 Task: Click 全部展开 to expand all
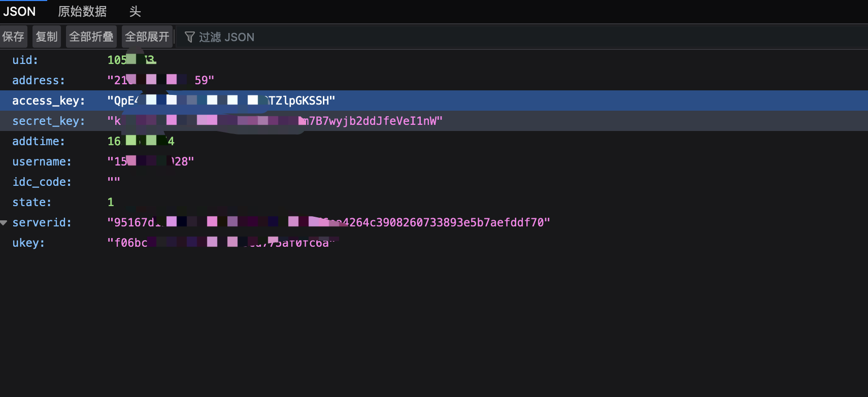[x=147, y=37]
